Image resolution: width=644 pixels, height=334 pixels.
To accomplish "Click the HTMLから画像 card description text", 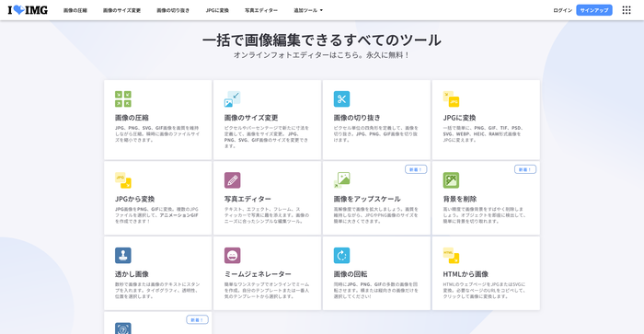I will pos(484,291).
